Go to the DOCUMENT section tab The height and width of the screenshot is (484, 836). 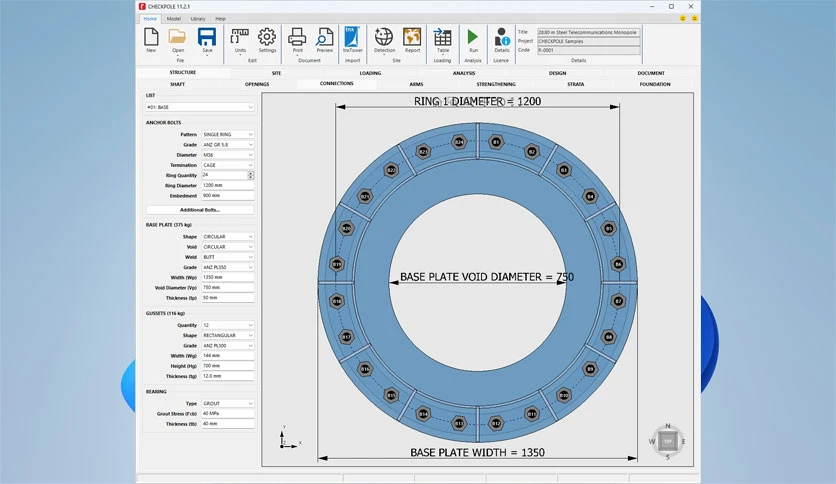651,73
